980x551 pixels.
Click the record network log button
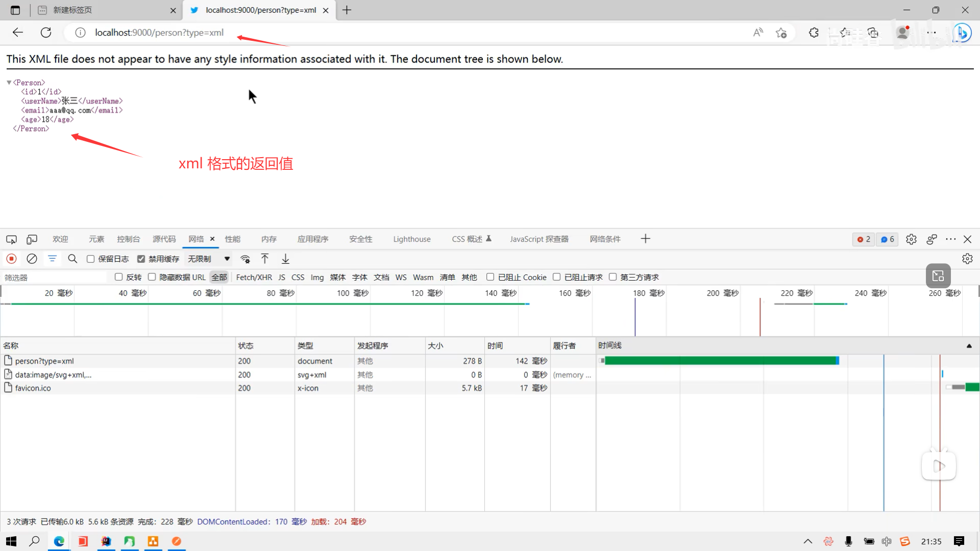pyautogui.click(x=11, y=259)
